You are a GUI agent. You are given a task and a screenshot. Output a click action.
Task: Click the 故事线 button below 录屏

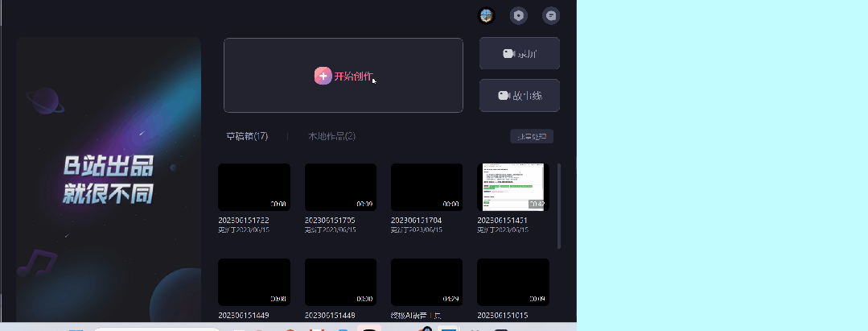click(x=519, y=95)
